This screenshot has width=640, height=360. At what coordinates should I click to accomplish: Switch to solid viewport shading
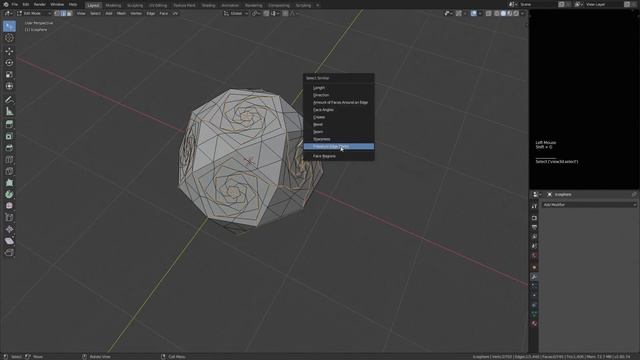click(503, 13)
